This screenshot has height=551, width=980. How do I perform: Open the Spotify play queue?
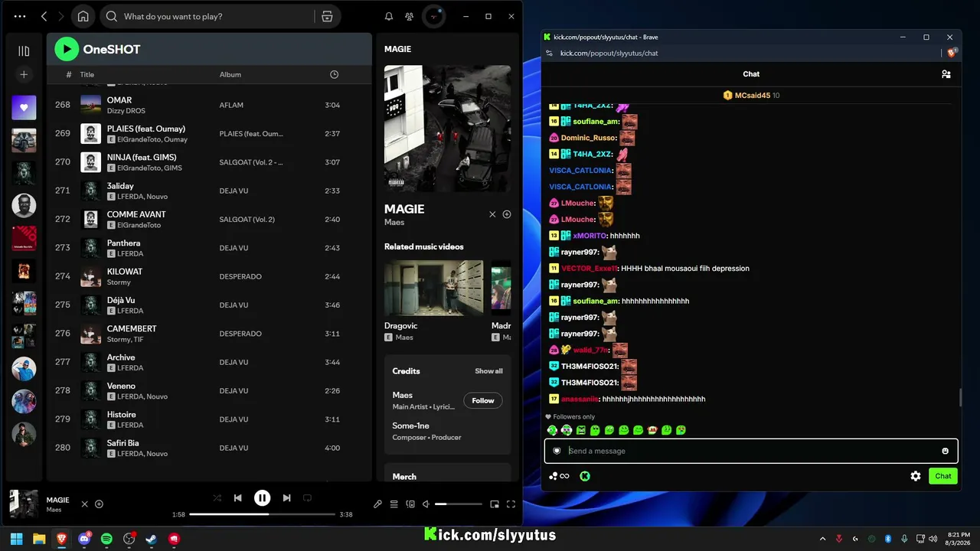coord(394,504)
